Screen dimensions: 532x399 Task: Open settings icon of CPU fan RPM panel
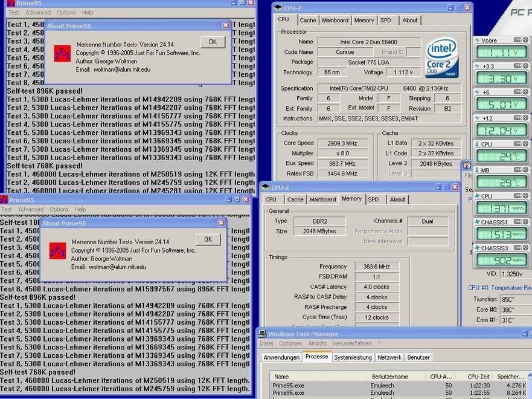click(518, 196)
